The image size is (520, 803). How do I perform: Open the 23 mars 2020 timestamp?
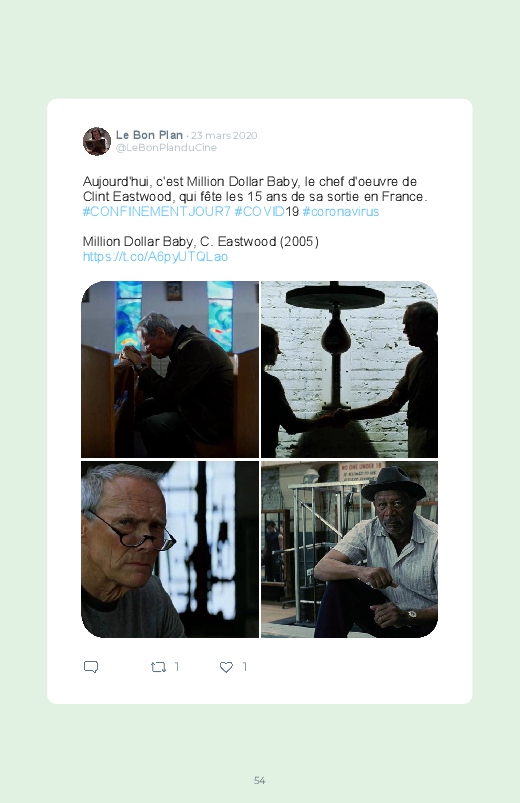pos(224,135)
